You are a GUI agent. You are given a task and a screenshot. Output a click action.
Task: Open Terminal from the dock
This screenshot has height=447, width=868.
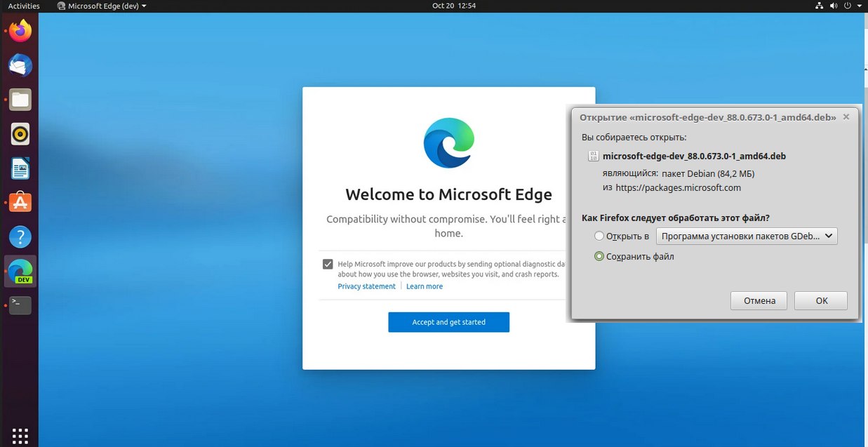[x=20, y=305]
